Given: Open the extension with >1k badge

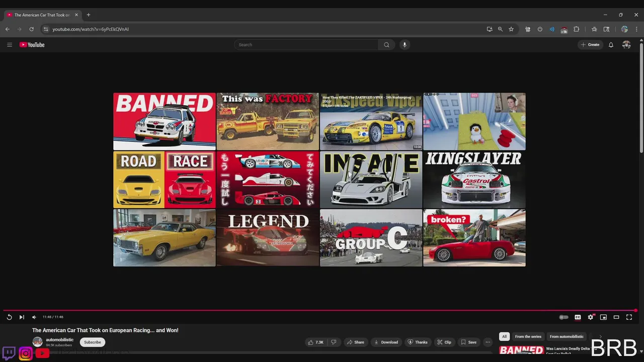Looking at the screenshot, I should 564,30.
